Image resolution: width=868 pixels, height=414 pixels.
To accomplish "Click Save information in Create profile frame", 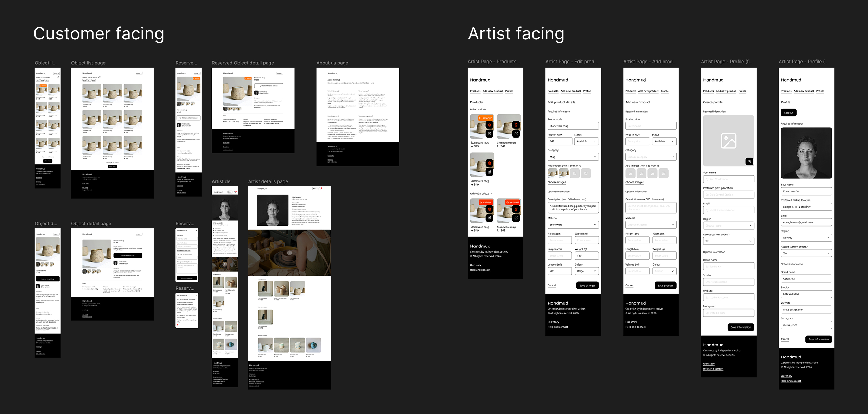I will tap(741, 327).
